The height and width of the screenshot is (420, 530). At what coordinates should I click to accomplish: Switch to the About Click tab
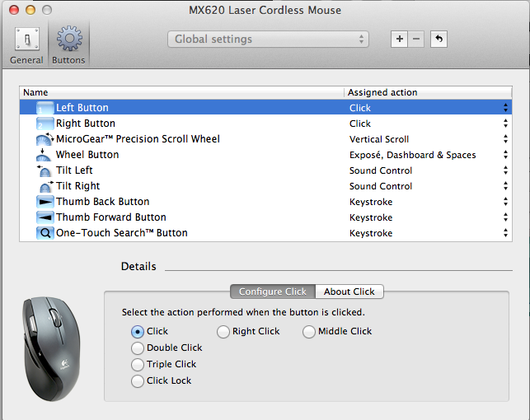pyautogui.click(x=349, y=292)
